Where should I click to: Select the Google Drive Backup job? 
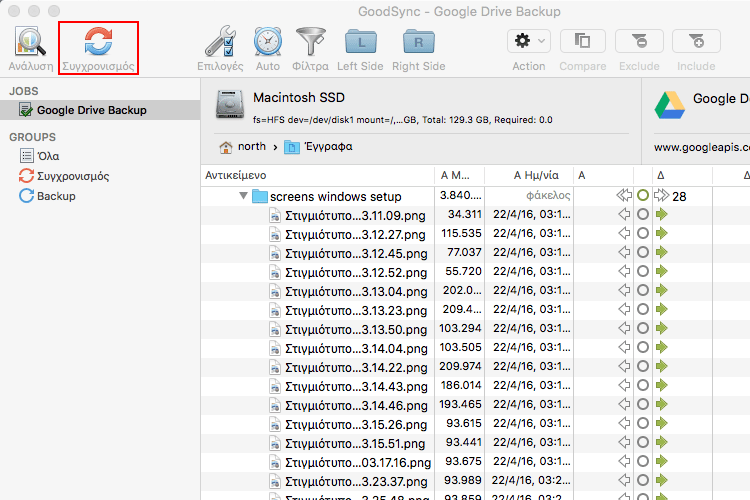click(x=100, y=110)
